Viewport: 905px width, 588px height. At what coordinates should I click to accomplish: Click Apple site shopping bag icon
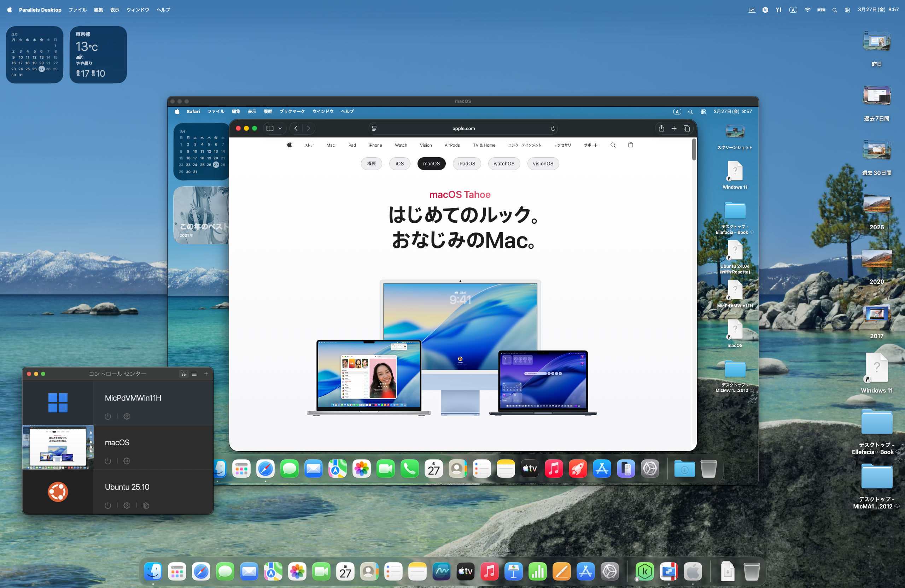tap(630, 145)
